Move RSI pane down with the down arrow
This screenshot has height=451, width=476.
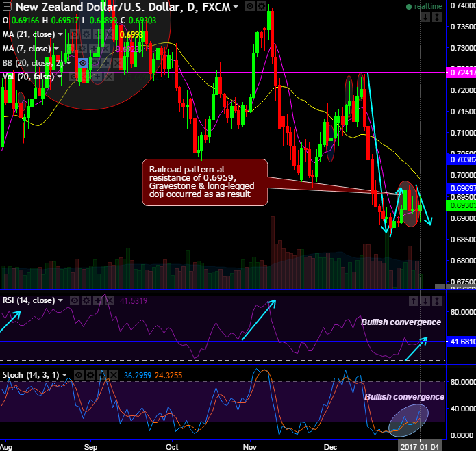(x=425, y=301)
